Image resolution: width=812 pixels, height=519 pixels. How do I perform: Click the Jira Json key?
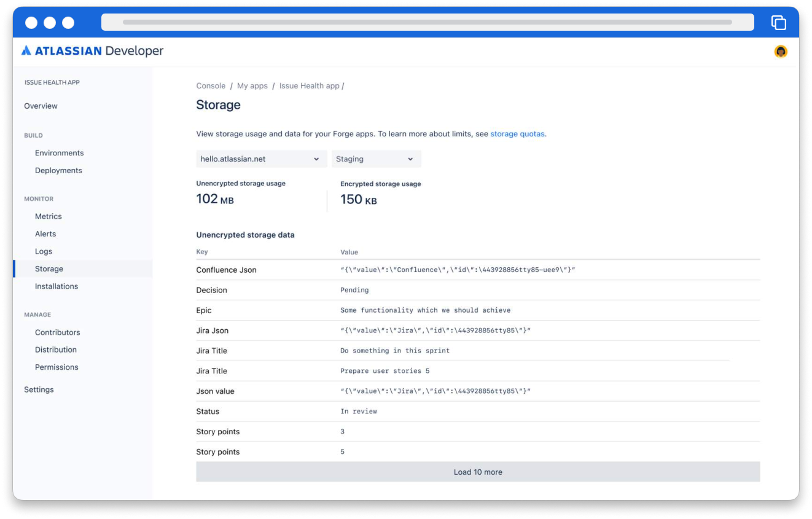tap(213, 330)
